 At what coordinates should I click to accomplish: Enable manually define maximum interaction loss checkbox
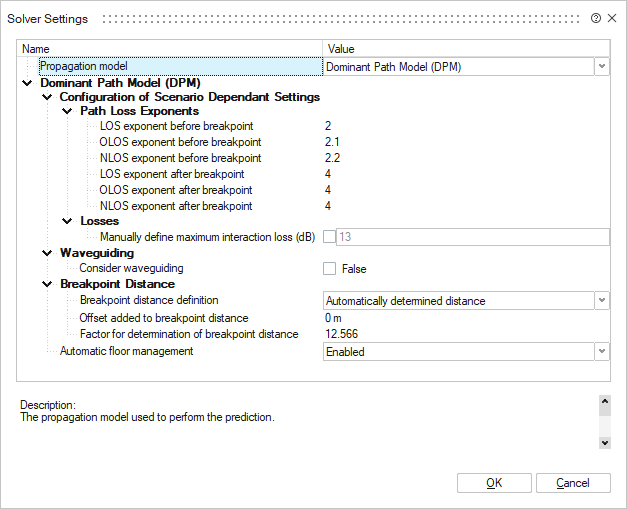click(329, 237)
